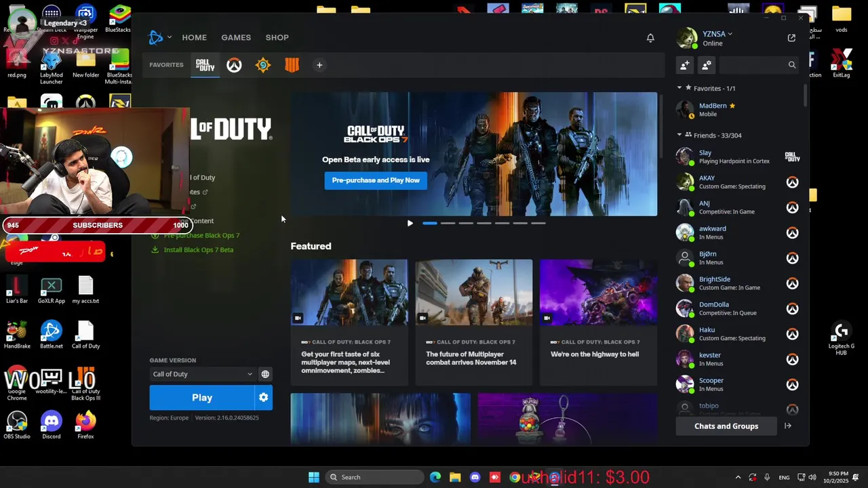Jump to the second banner slide indicator

tap(448, 223)
